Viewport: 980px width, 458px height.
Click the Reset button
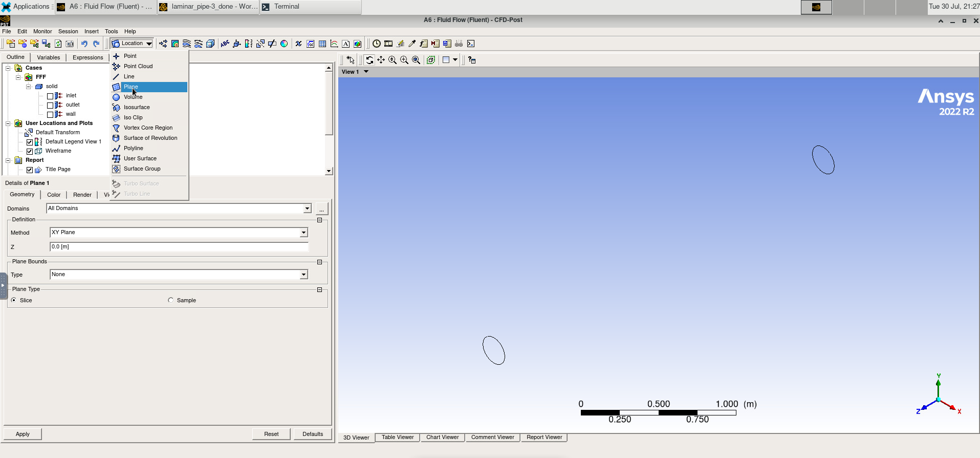pos(271,434)
